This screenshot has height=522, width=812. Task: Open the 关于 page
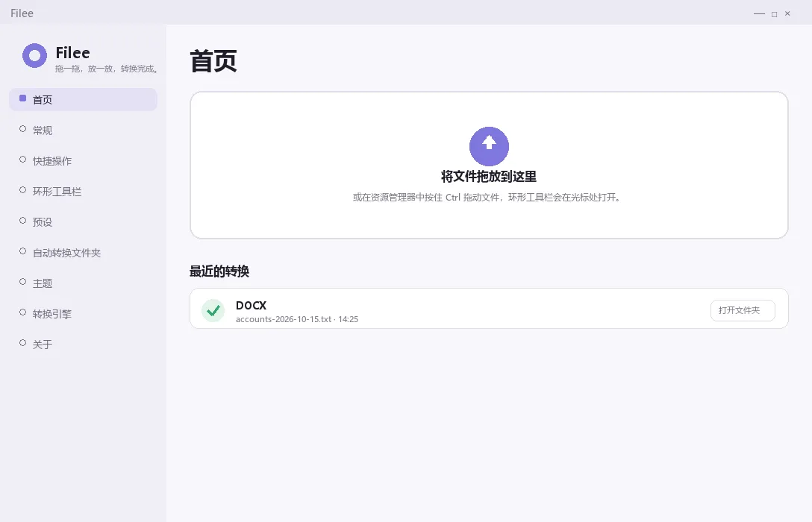tap(83, 344)
